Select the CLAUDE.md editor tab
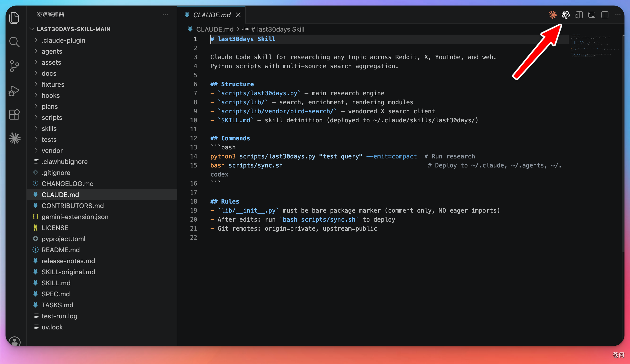The height and width of the screenshot is (364, 630). point(211,15)
